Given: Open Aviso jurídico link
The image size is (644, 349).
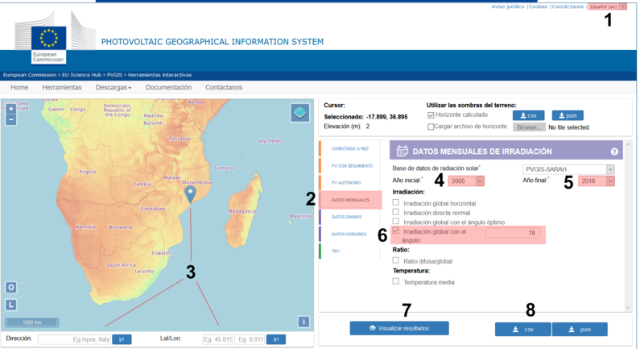Looking at the screenshot, I should click(508, 6).
